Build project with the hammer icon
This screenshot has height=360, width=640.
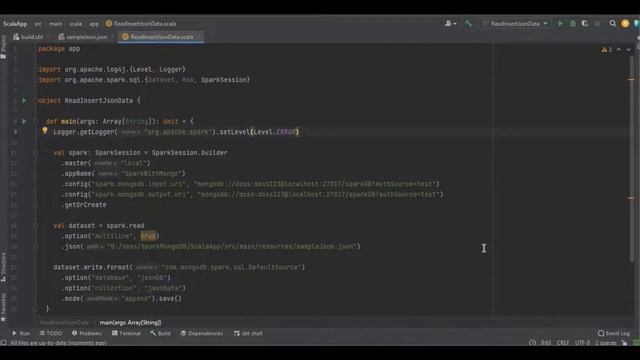click(x=468, y=24)
